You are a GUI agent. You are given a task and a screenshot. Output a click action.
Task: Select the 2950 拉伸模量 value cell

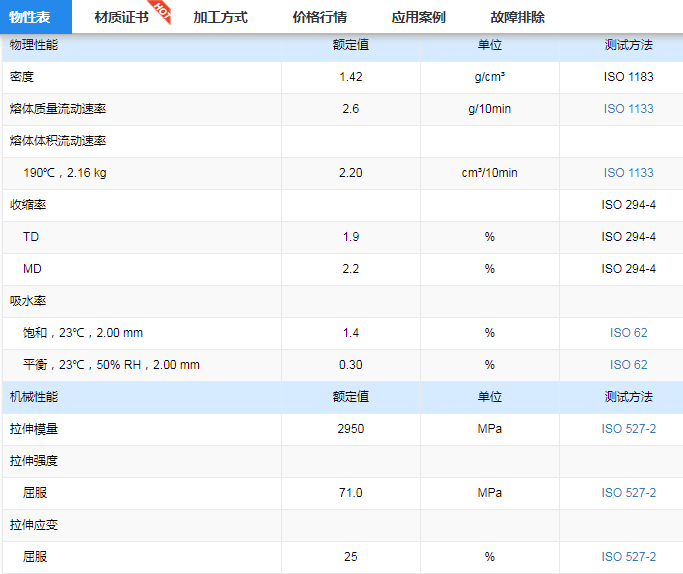click(350, 429)
